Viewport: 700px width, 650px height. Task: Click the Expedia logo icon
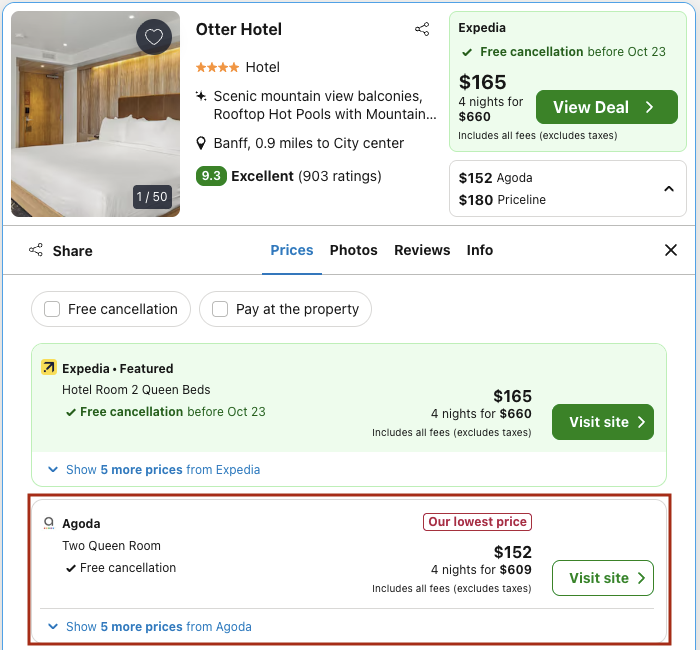tap(49, 368)
